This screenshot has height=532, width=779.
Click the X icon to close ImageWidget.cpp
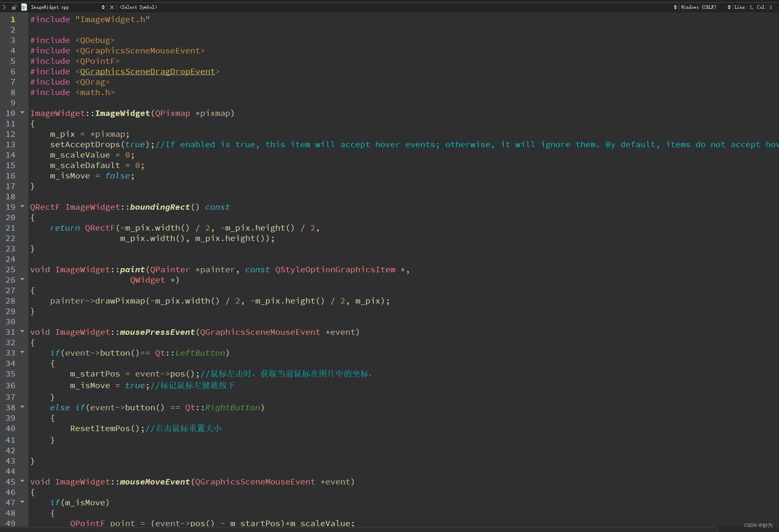point(112,7)
